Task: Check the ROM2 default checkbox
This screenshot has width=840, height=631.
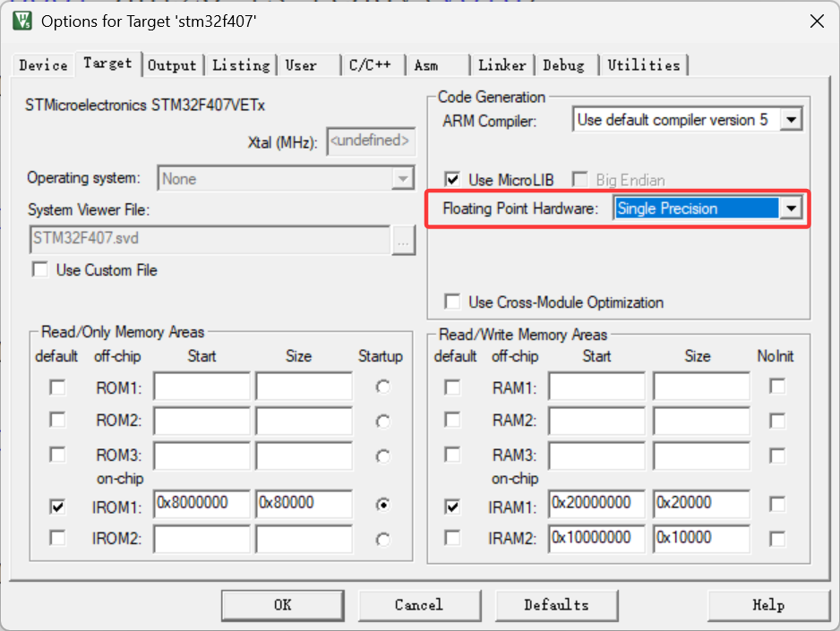Action: pyautogui.click(x=57, y=420)
